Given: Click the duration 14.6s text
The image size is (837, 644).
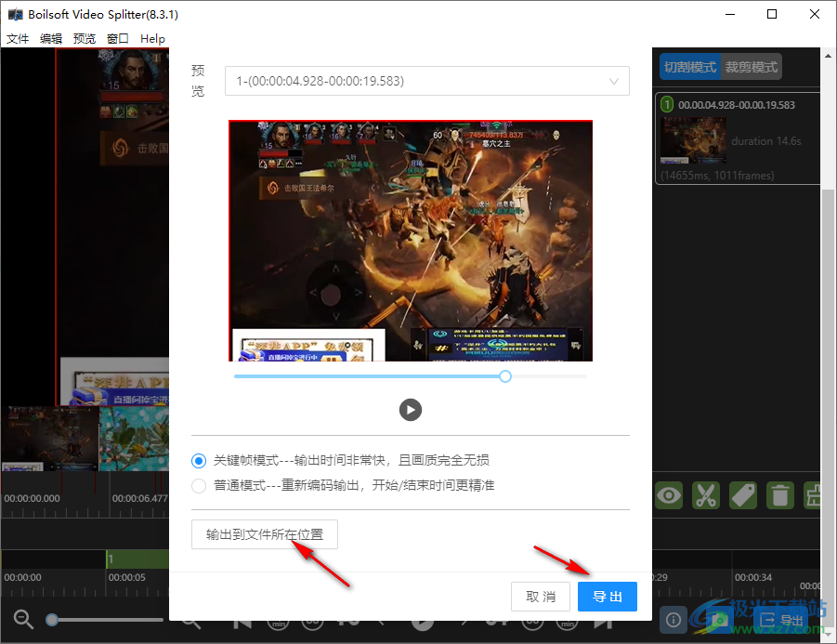Looking at the screenshot, I should (x=766, y=141).
